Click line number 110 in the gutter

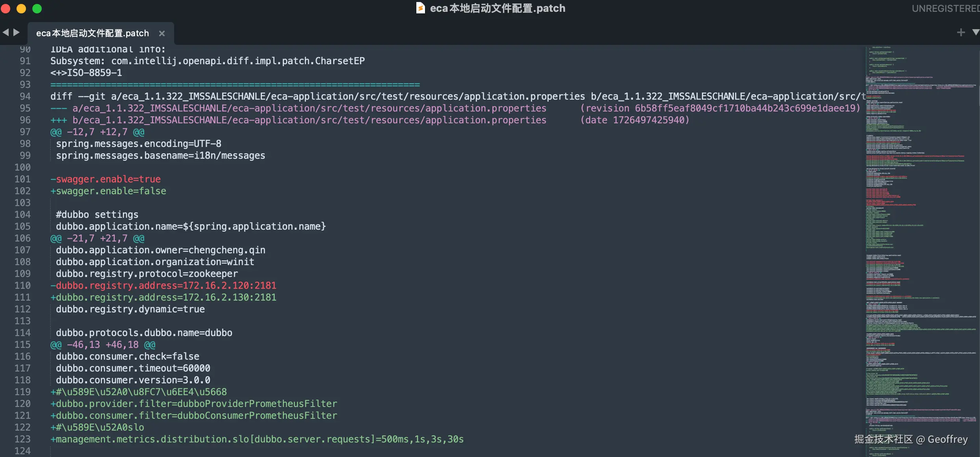[x=22, y=286]
